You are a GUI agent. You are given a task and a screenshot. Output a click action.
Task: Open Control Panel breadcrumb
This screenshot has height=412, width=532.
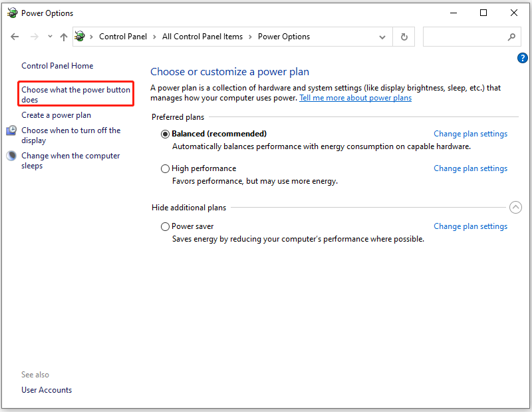(x=123, y=37)
